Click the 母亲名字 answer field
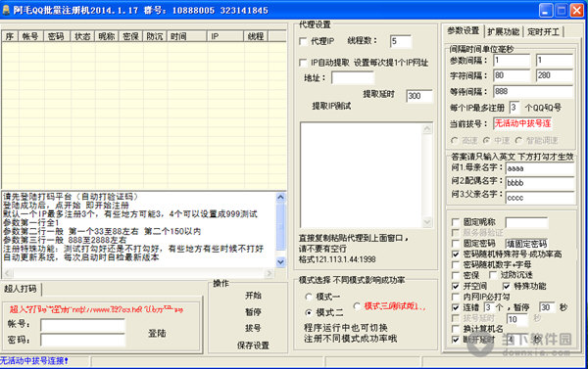Image resolution: width=588 pixels, height=369 pixels. click(x=540, y=168)
